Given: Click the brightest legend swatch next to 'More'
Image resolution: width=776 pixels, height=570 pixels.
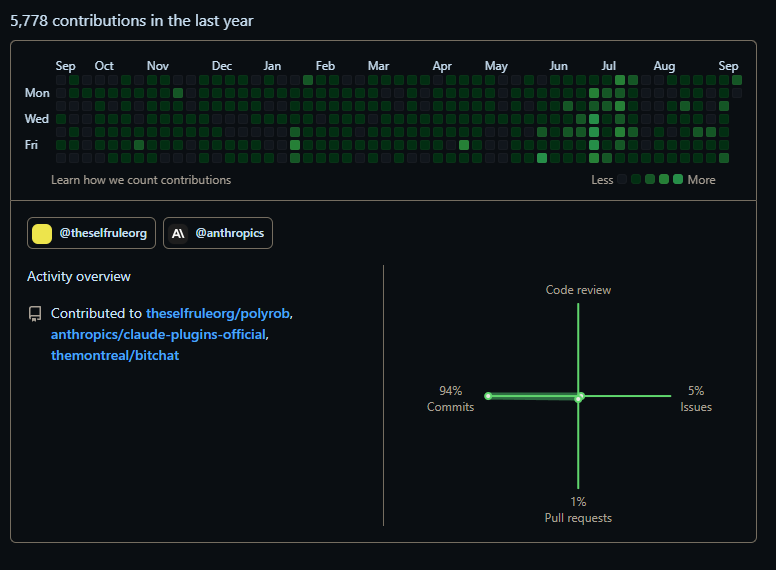Looking at the screenshot, I should point(678,179).
